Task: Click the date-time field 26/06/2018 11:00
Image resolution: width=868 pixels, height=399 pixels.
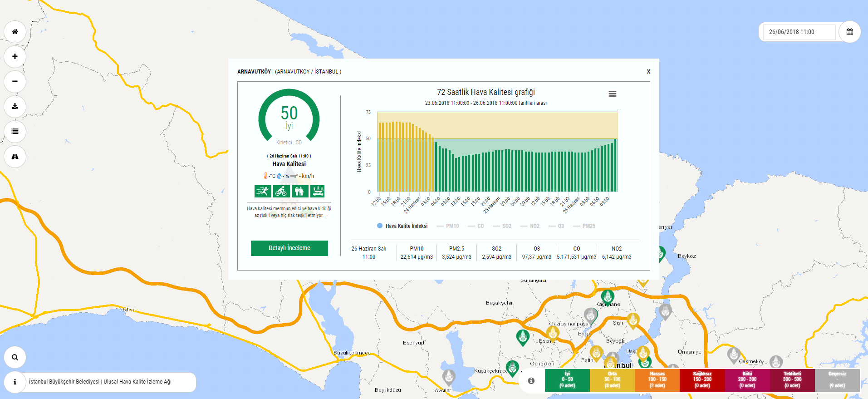Action: point(799,32)
